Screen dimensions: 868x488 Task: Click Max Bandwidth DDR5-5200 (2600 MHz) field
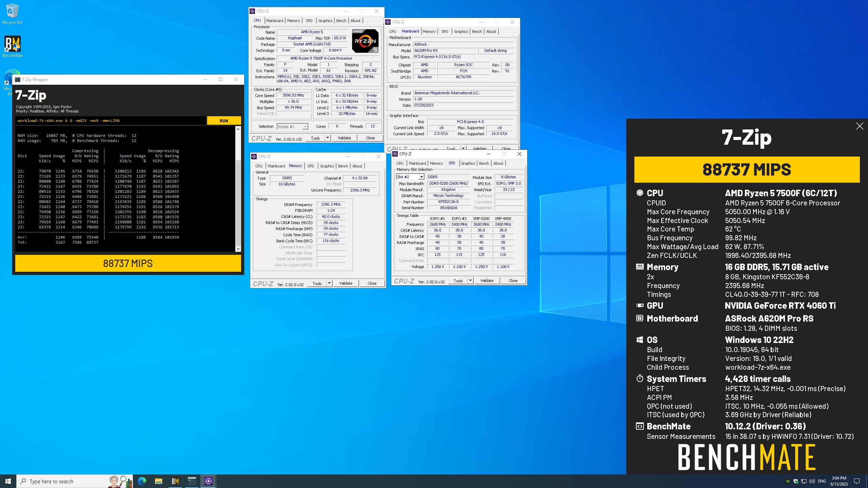[448, 183]
